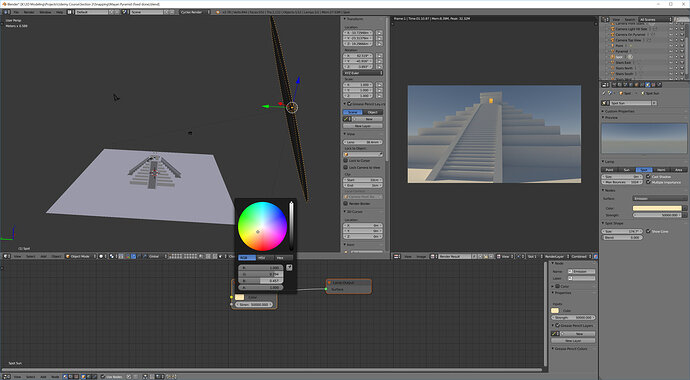Click the New Layer button
This screenshot has width=690, height=380.
tap(363, 126)
